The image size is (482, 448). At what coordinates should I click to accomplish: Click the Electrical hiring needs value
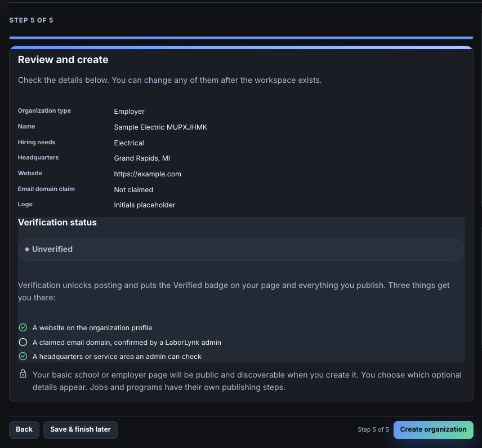point(129,143)
